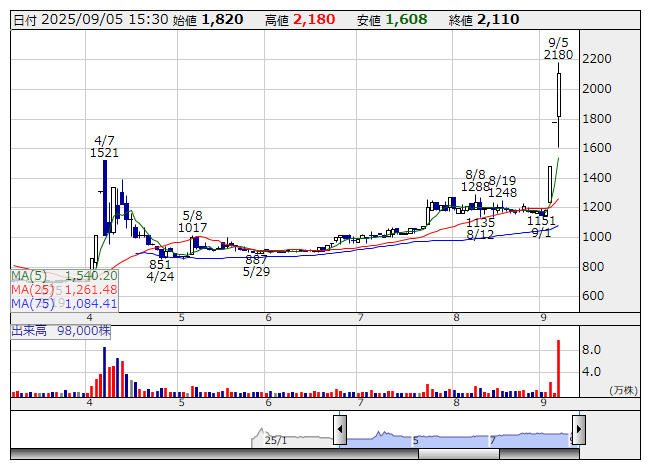Screen dimensions: 653x470
Task: Click the 安値 1,608 low value
Action: pyautogui.click(x=392, y=20)
